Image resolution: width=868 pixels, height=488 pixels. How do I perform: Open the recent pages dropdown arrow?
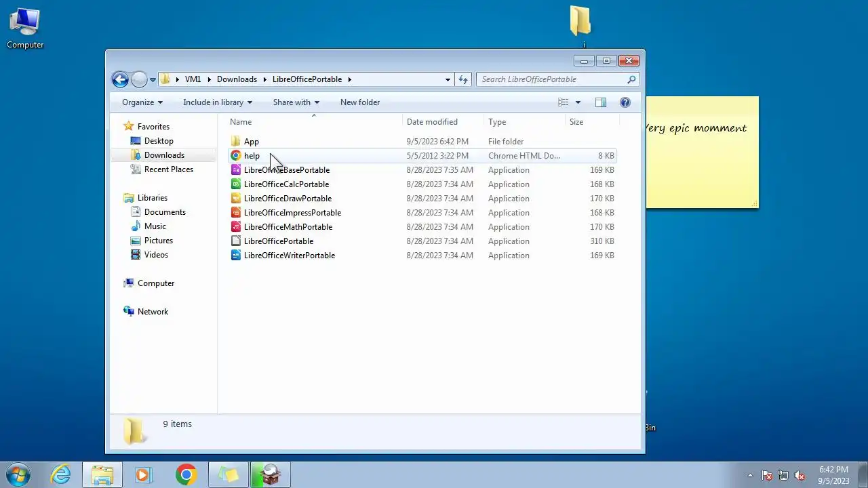[x=153, y=80]
